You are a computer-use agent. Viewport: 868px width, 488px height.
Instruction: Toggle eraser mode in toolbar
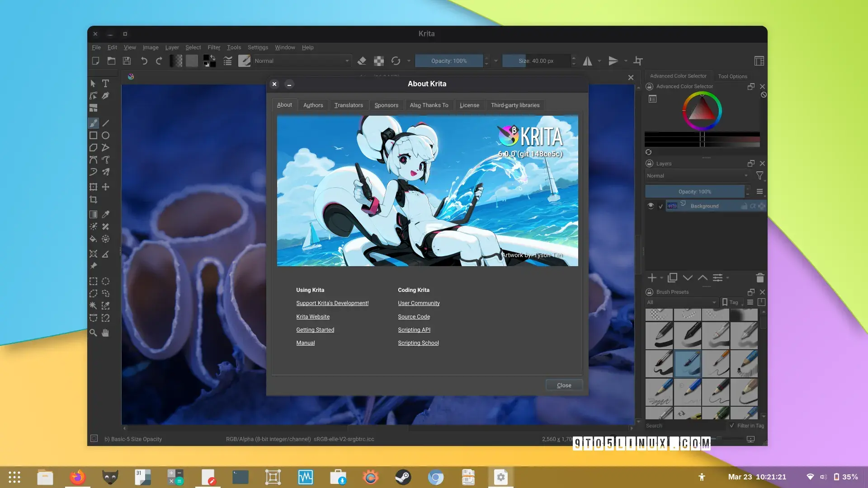pyautogui.click(x=362, y=61)
